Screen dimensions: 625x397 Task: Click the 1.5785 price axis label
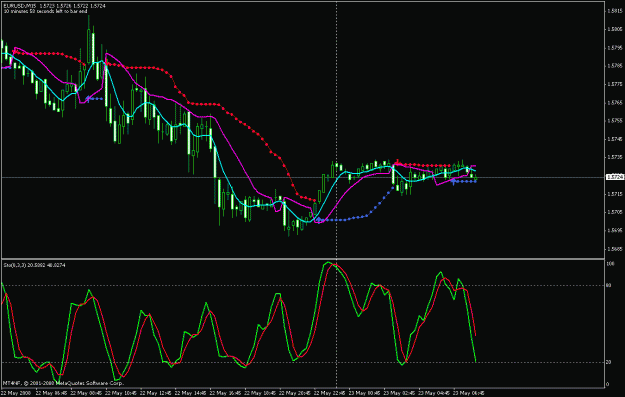[x=615, y=66]
